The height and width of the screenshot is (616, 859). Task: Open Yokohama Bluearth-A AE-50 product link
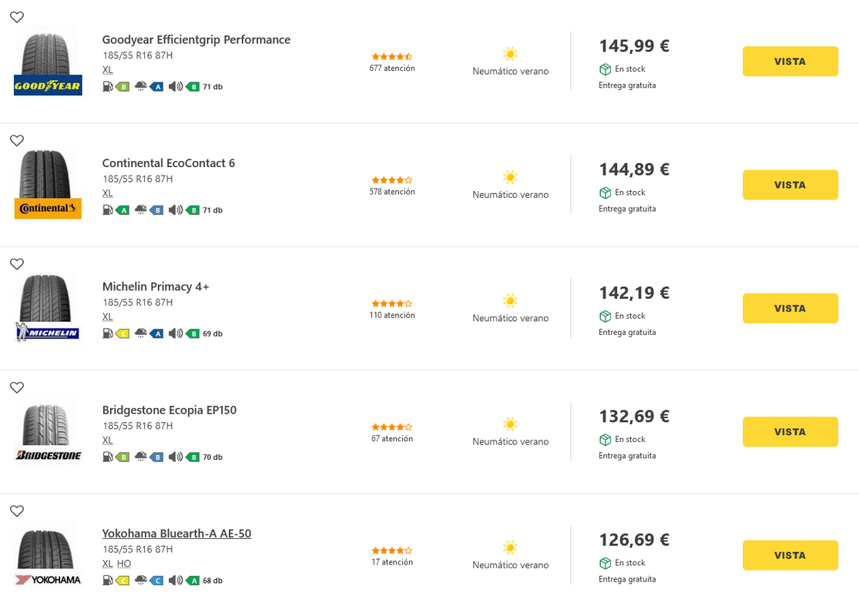pos(176,534)
